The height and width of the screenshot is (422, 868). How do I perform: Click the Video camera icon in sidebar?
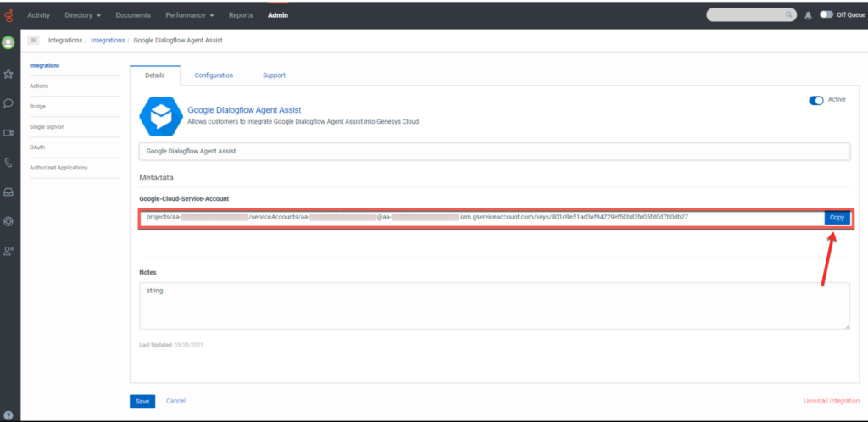(x=8, y=133)
